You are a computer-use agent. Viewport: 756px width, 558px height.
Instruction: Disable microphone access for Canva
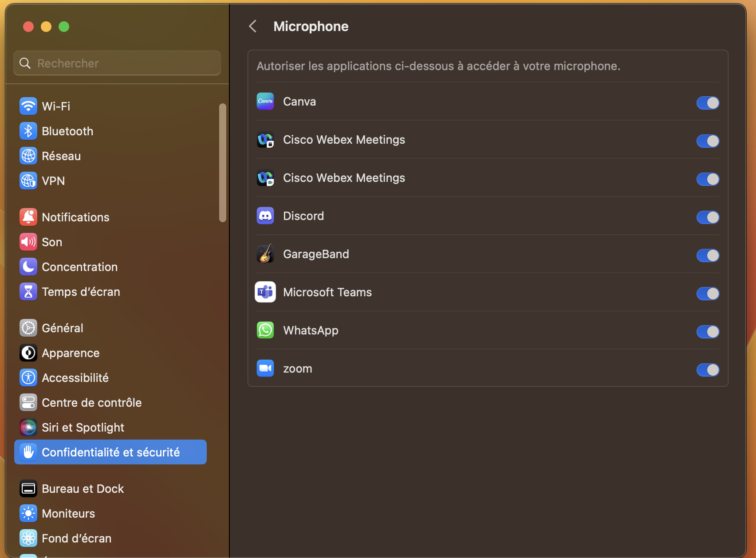click(708, 103)
